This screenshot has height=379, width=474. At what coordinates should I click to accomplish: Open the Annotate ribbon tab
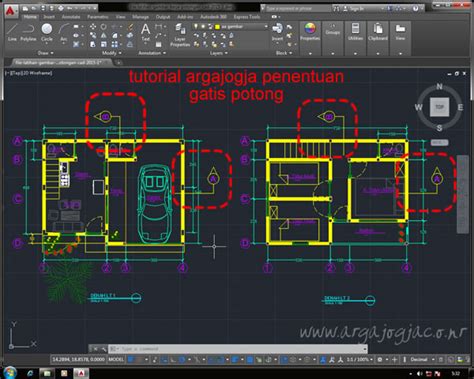[x=71, y=17]
